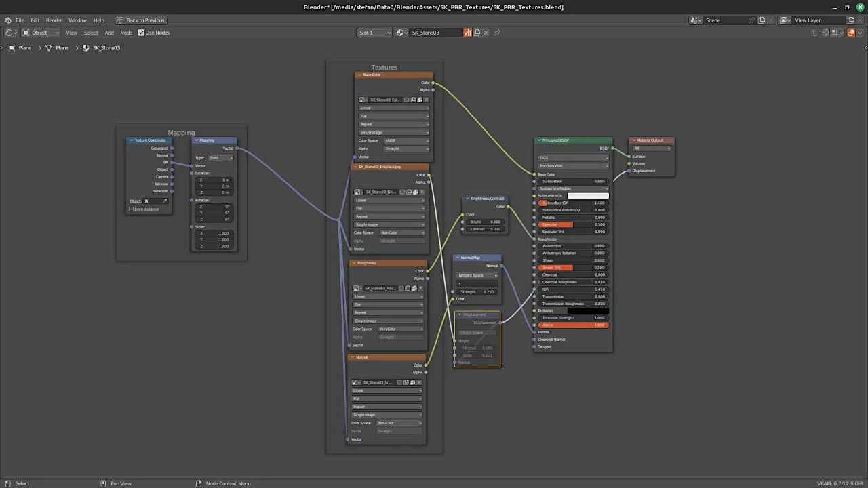Screen dimensions: 868x488
Task: Click the Subsurface Color swatch in Principled BSDF
Action: [587, 196]
